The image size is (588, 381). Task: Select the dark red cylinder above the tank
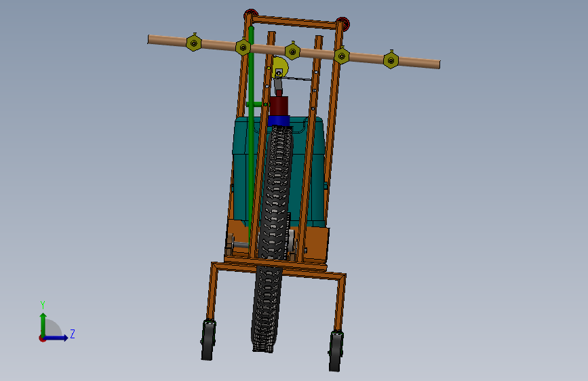point(279,106)
